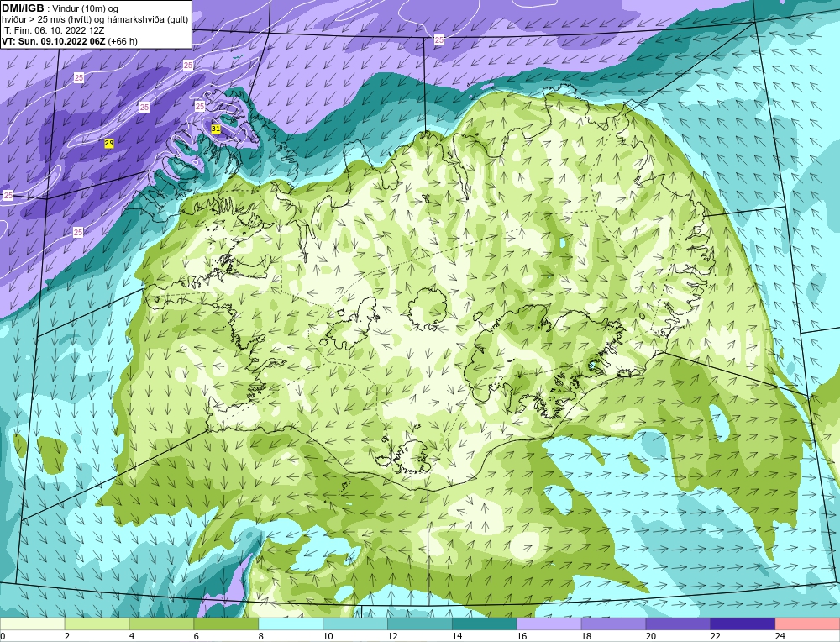Select the 'IT: Fim. 06. 10. 2022 12Z' line

click(53, 30)
